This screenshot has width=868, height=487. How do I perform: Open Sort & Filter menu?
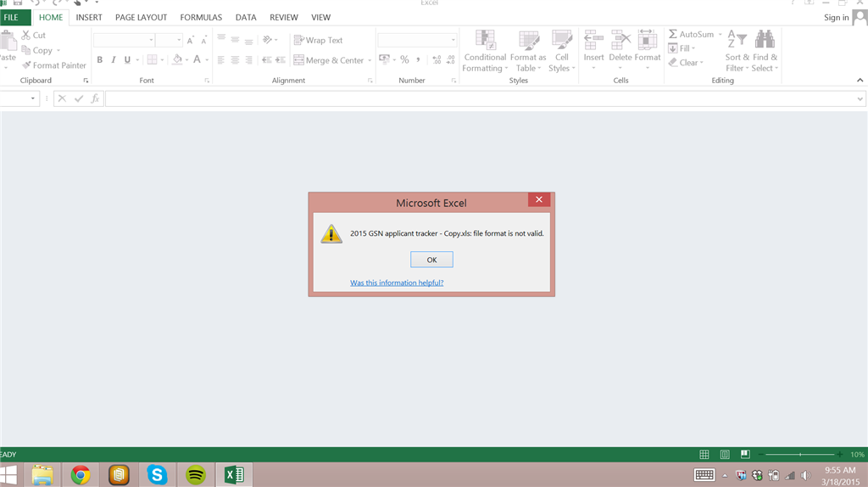point(737,51)
